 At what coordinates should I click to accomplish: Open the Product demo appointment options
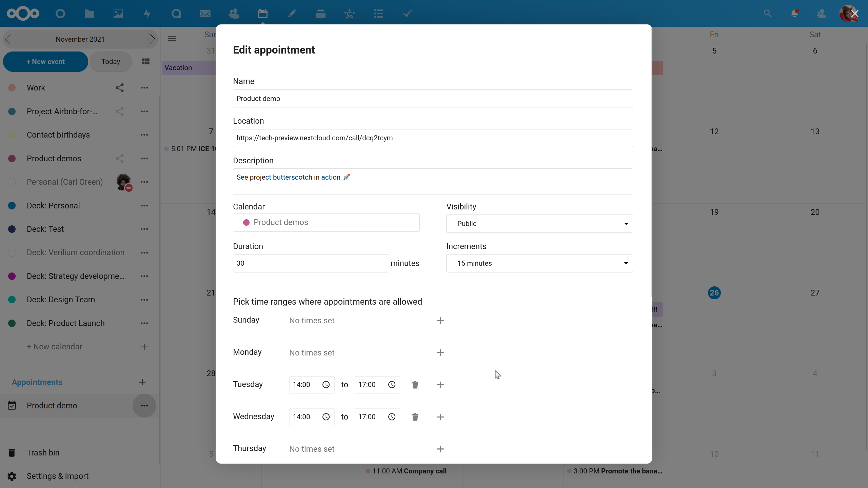pyautogui.click(x=144, y=406)
